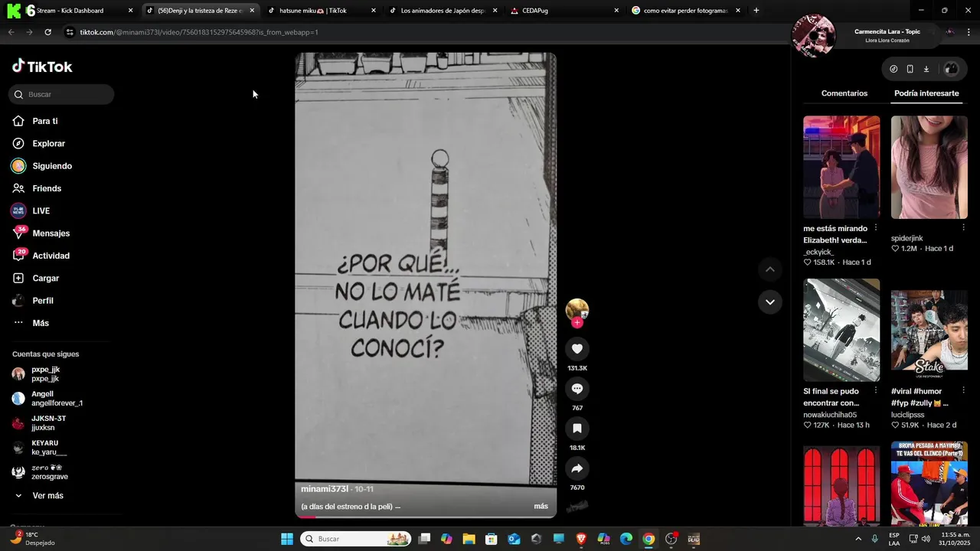Open minami373l username on video
Screen dimensions: 980x551
pyautogui.click(x=325, y=489)
